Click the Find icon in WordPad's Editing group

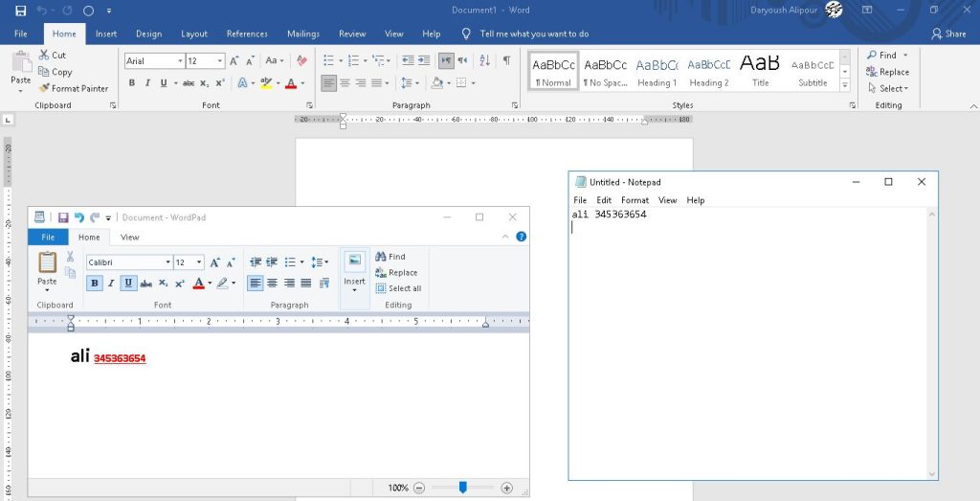(381, 257)
